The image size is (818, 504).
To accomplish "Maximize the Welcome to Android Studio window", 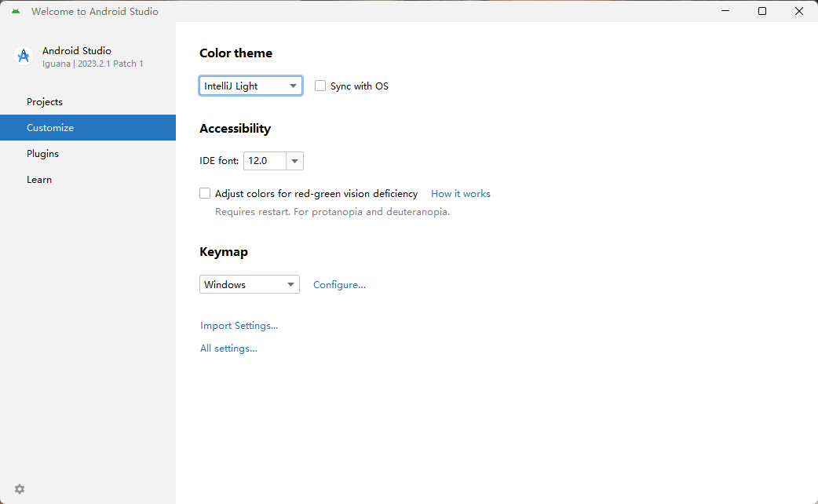I will click(x=762, y=11).
